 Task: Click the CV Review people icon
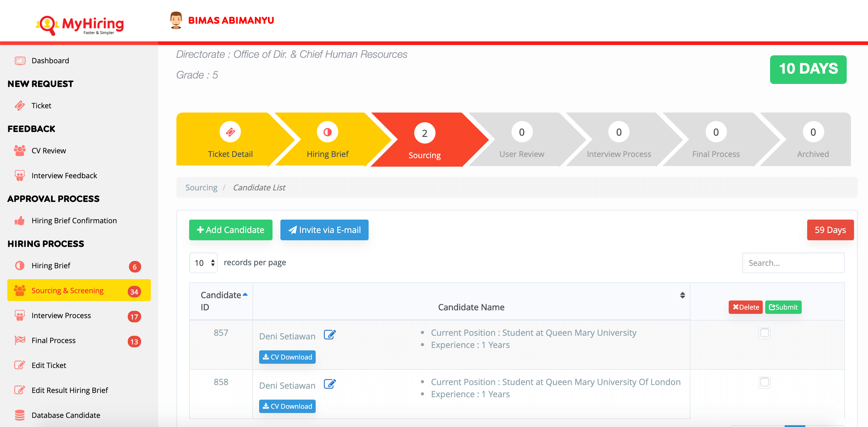(x=20, y=151)
